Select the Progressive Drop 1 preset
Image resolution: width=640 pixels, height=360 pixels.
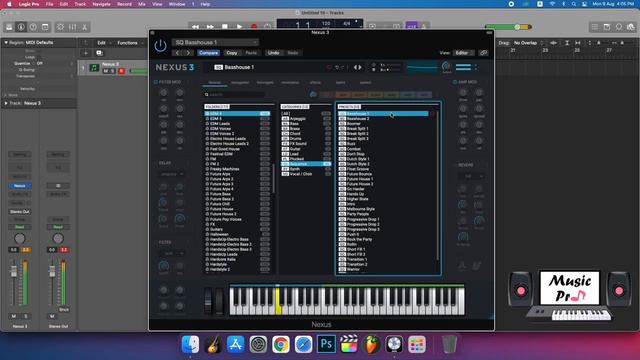coord(383,219)
